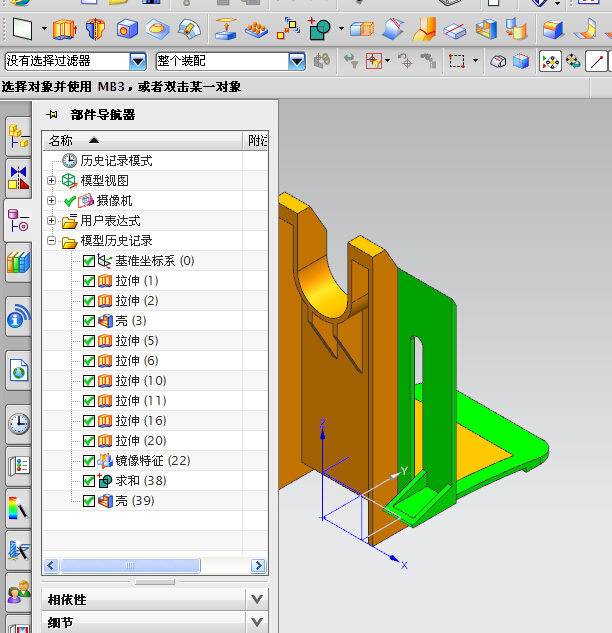
Task: Open the History clock sidebar tab
Action: [18, 424]
